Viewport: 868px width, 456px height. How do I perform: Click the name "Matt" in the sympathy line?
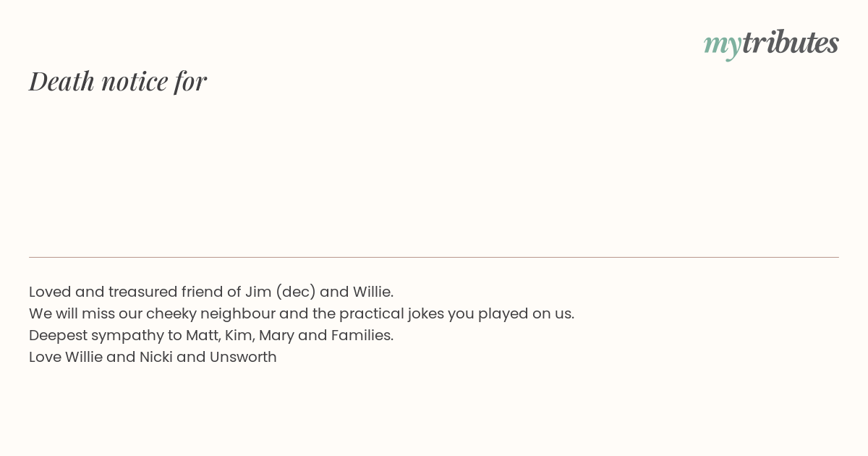pyautogui.click(x=202, y=335)
